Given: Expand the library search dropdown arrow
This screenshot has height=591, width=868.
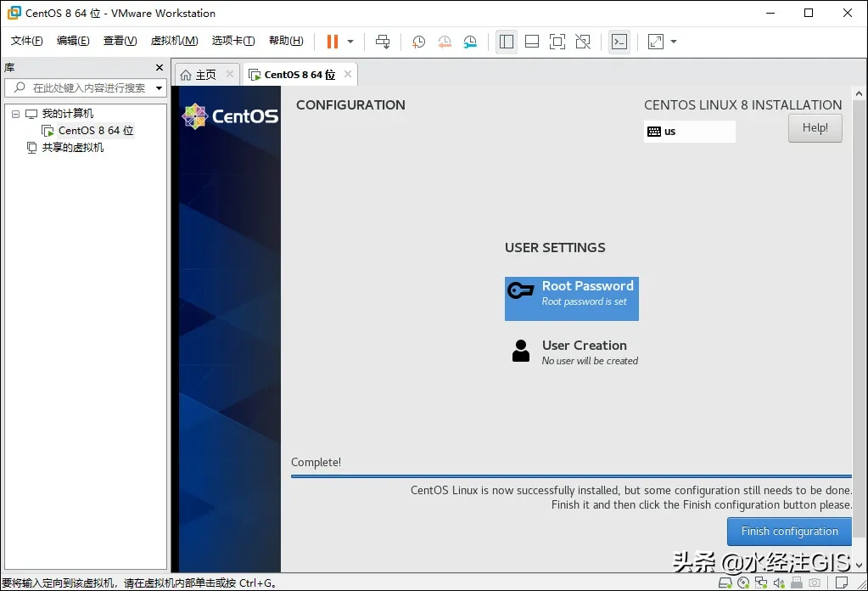Looking at the screenshot, I should (x=160, y=87).
